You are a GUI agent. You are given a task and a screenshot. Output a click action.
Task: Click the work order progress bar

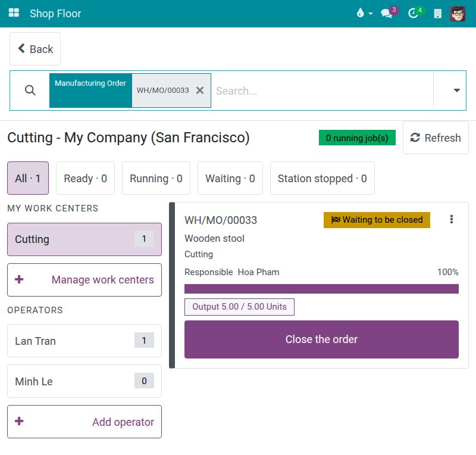click(321, 289)
